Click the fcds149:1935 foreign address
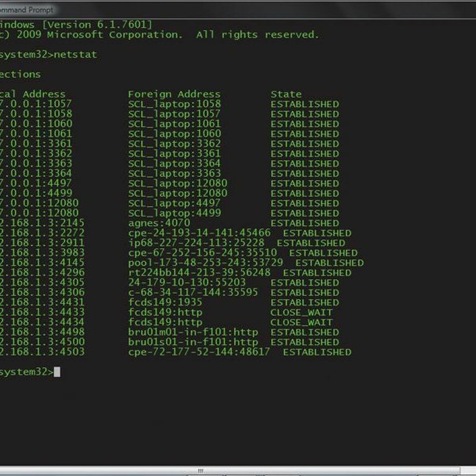The image size is (476, 476). pos(165,302)
